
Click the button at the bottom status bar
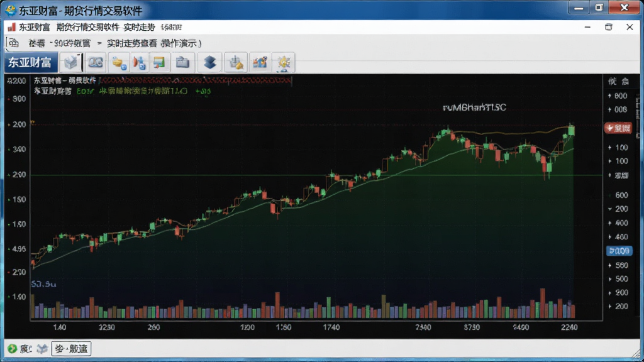coord(71,349)
